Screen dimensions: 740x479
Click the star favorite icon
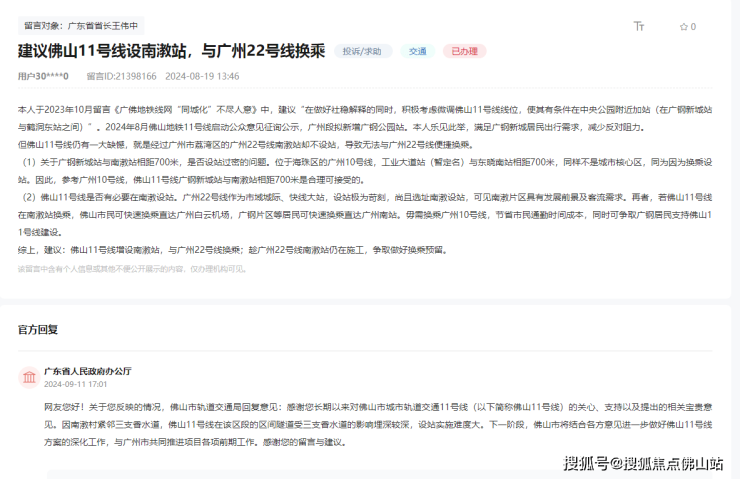683,27
